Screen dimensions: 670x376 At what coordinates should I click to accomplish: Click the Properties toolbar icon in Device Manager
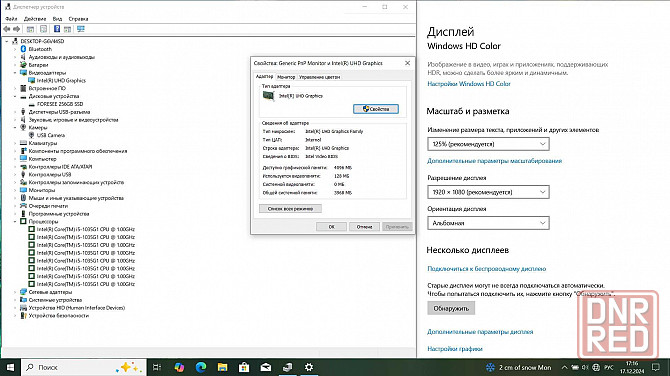(44, 29)
